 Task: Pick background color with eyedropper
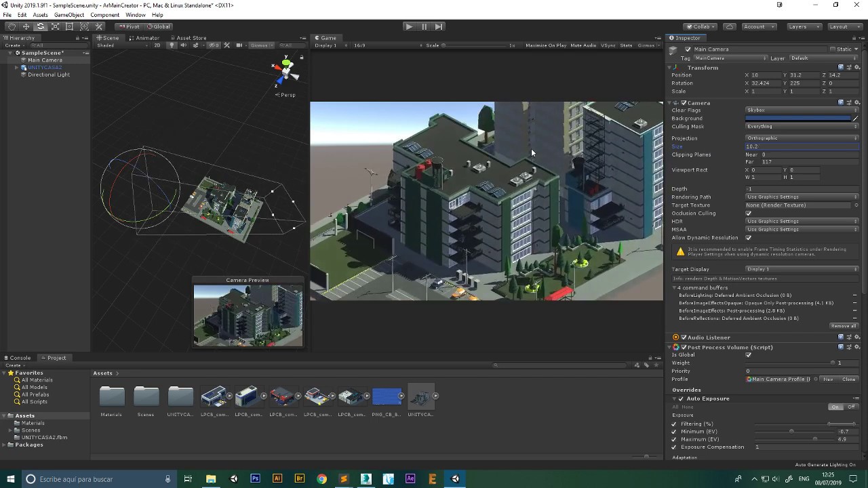(x=855, y=118)
